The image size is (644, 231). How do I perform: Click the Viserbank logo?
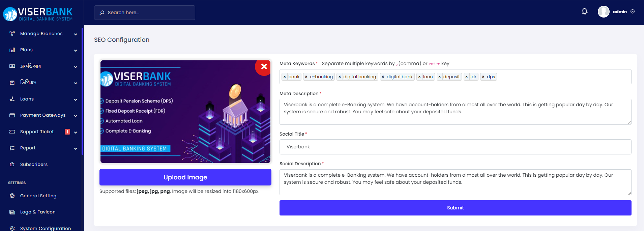(38, 14)
